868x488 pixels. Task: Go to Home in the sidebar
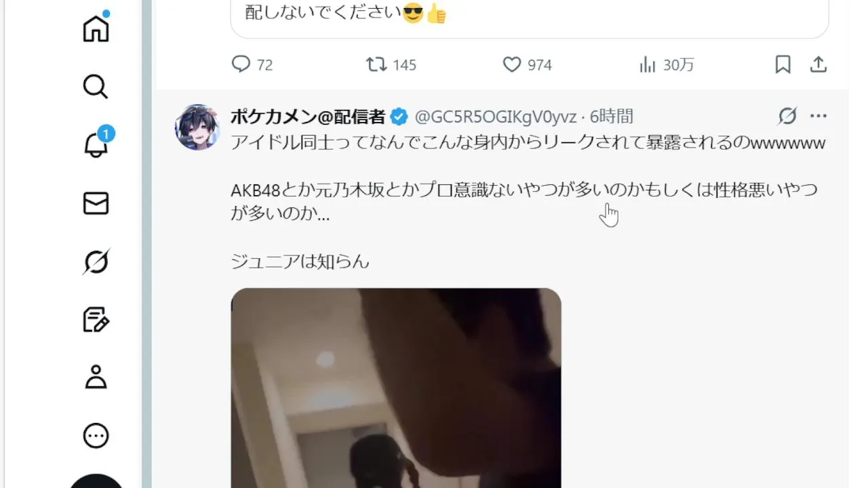coord(96,28)
